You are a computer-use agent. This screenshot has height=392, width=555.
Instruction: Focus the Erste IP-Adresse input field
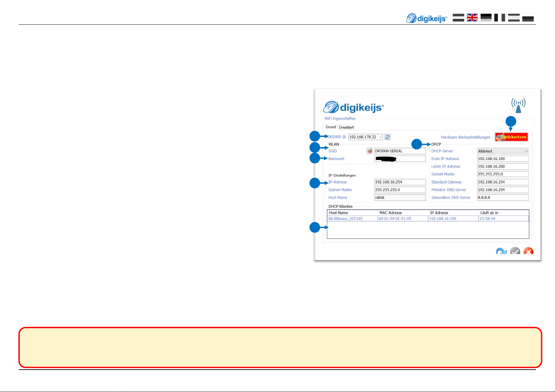coord(502,159)
